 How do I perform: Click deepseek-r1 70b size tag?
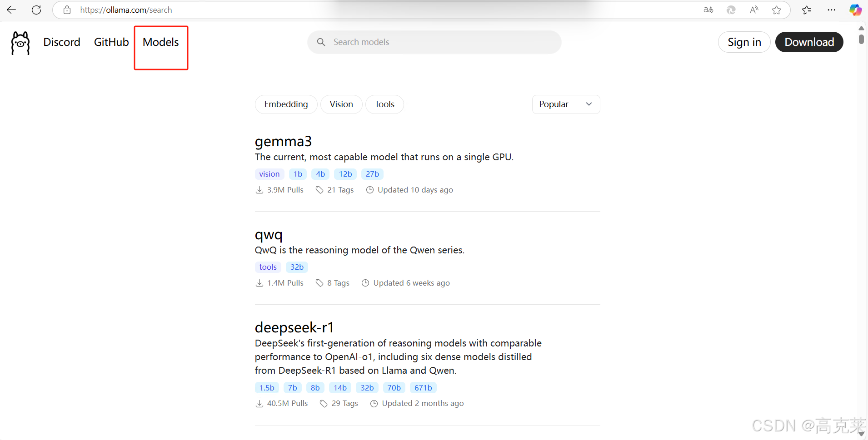(x=394, y=388)
